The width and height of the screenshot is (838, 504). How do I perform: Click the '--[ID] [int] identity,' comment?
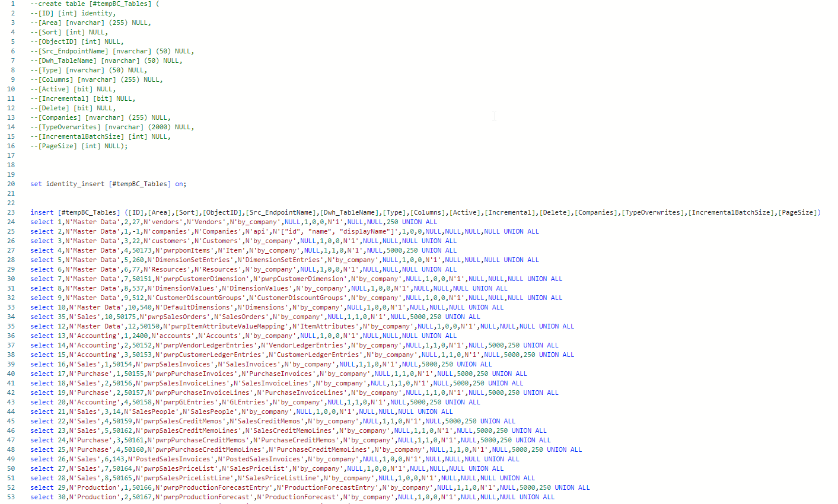pyautogui.click(x=73, y=13)
